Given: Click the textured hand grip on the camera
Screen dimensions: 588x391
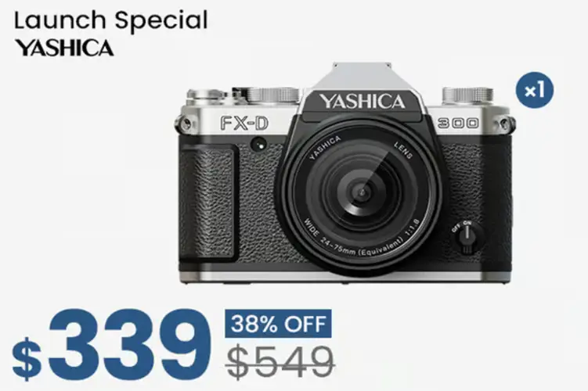Looking at the screenshot, I should [x=208, y=203].
